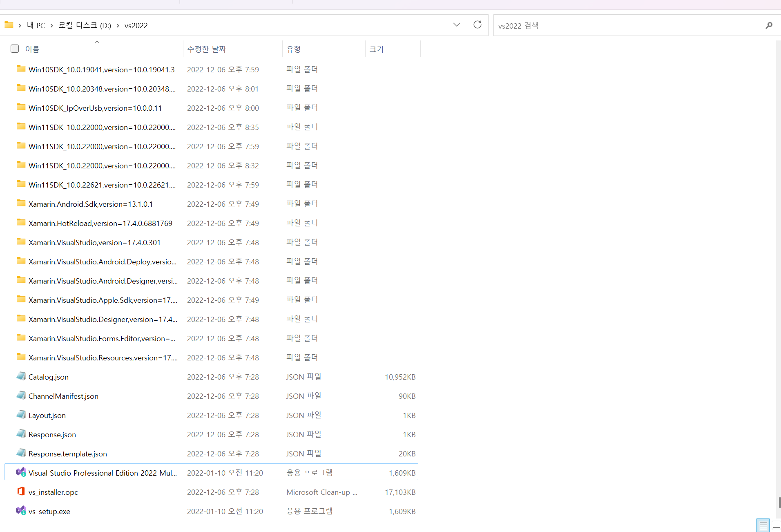The image size is (781, 532).
Task: Click the 파일 폴더 type of Win10SDK_IpOverUsb
Action: (302, 108)
